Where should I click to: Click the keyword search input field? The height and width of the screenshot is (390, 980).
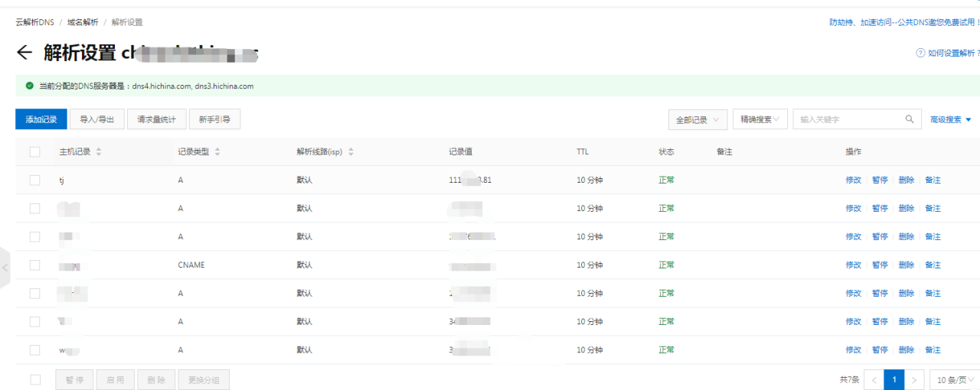point(848,119)
